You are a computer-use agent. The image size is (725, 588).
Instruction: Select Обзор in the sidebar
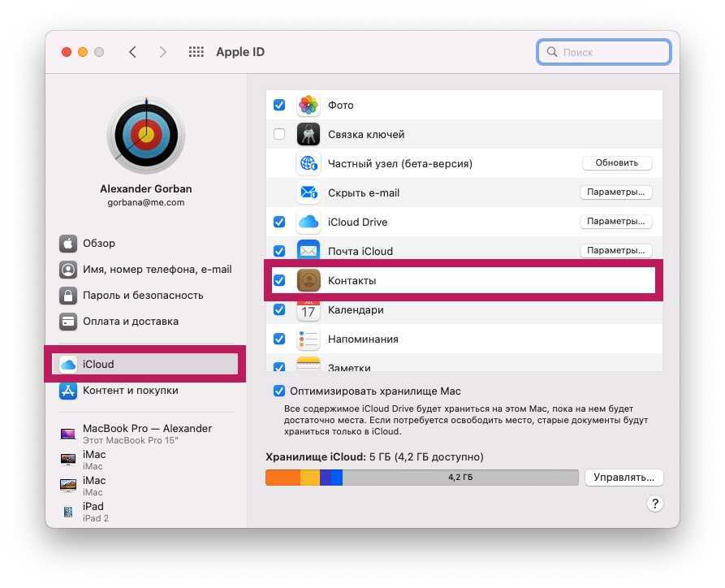pyautogui.click(x=99, y=243)
